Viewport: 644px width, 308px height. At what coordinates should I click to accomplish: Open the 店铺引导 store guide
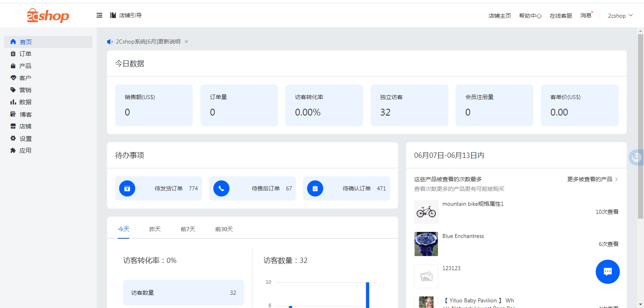click(x=126, y=15)
